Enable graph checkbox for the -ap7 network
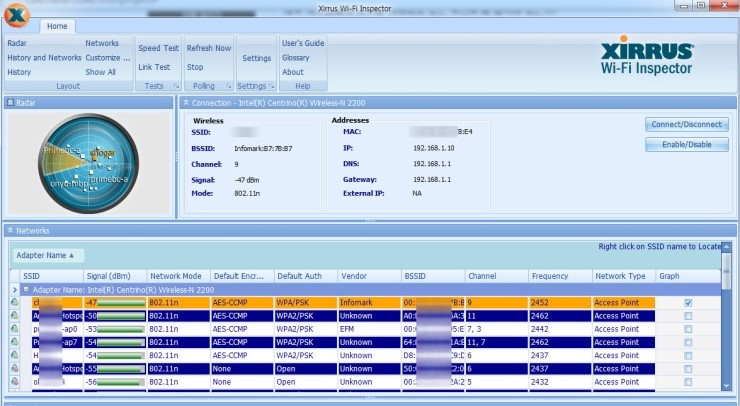Screen dimensions: 740x406 pos(688,342)
